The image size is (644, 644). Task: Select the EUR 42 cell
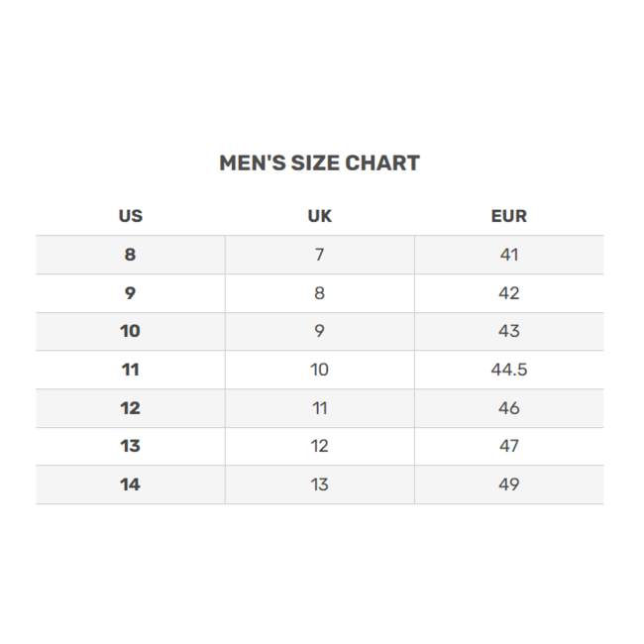pyautogui.click(x=508, y=293)
